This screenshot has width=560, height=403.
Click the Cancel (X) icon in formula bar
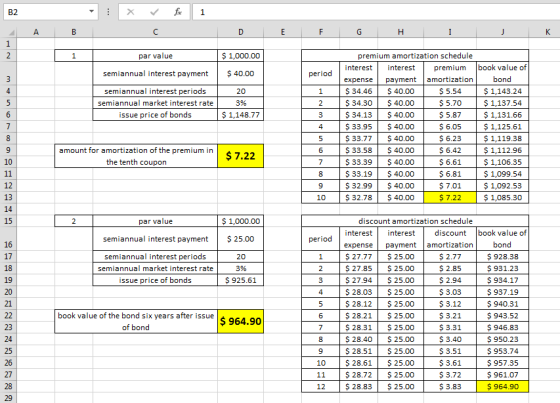[x=130, y=12]
